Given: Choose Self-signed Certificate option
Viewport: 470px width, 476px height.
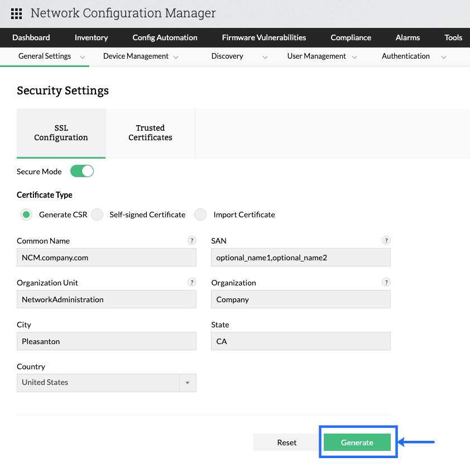Looking at the screenshot, I should (98, 215).
